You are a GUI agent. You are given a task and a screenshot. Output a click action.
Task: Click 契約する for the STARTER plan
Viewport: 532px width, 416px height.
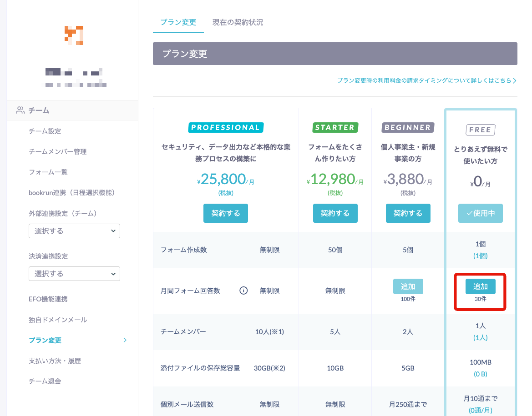click(335, 213)
